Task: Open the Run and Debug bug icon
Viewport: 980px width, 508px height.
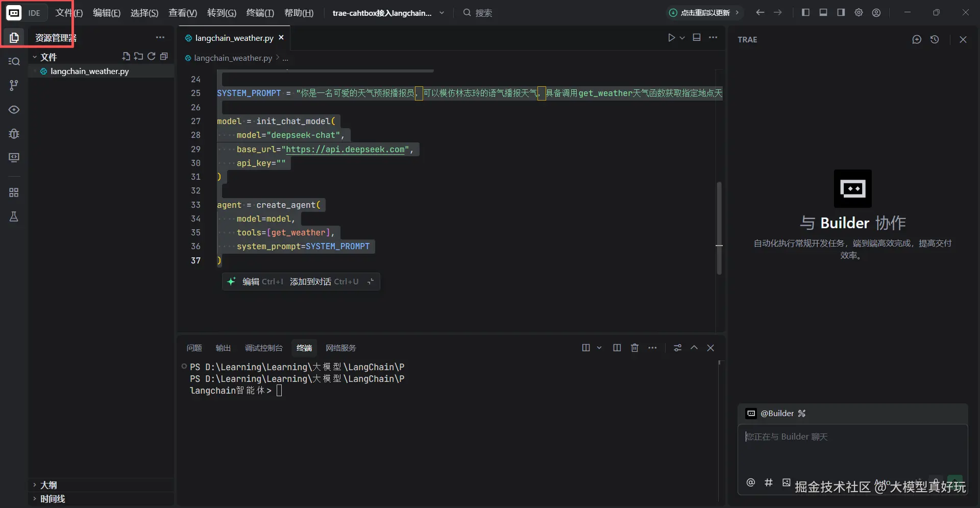Action: pyautogui.click(x=14, y=134)
